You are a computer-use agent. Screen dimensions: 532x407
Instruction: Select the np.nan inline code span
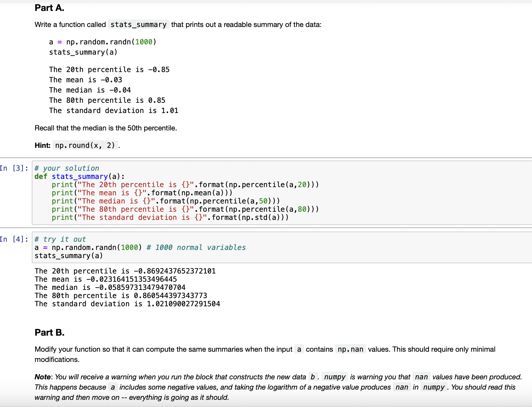point(350,349)
